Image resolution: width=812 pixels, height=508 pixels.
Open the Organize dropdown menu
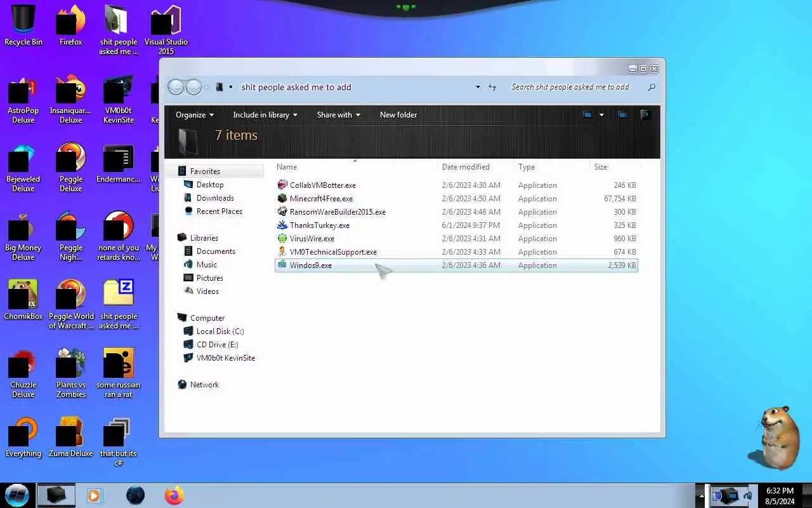tap(195, 115)
